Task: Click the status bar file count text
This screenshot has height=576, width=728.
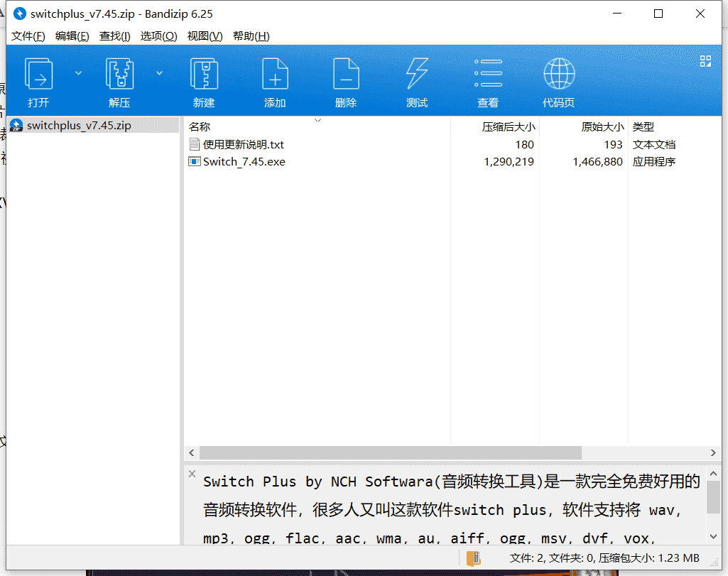Action: click(x=604, y=558)
